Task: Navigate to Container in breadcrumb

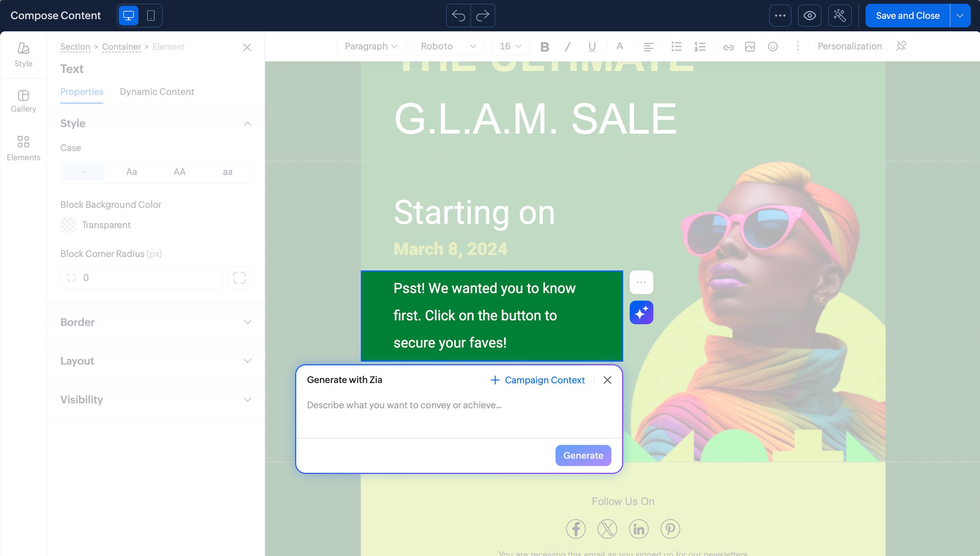Action: [x=122, y=47]
